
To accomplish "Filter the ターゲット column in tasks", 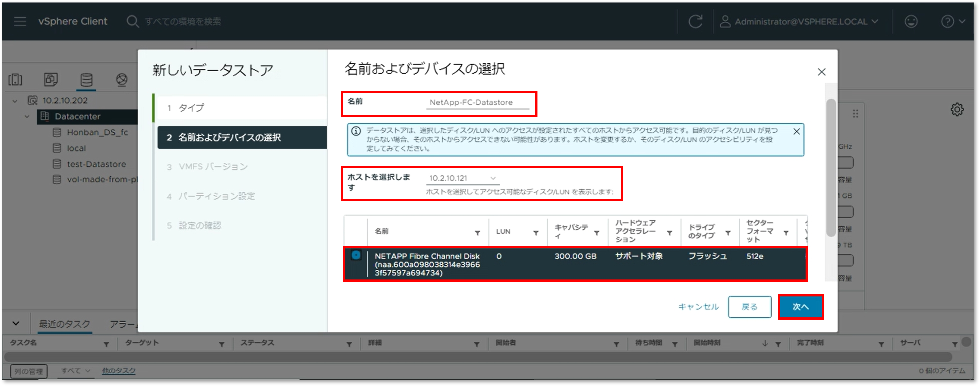I will pos(221,344).
